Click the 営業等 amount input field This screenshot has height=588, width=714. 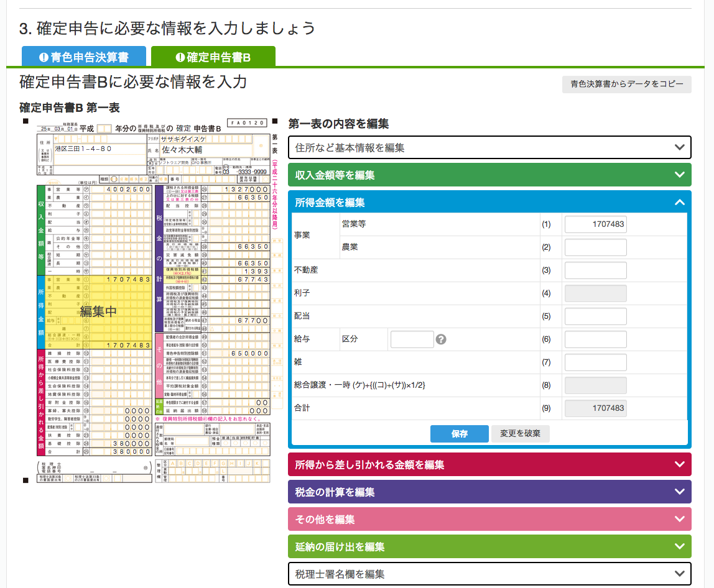(595, 224)
